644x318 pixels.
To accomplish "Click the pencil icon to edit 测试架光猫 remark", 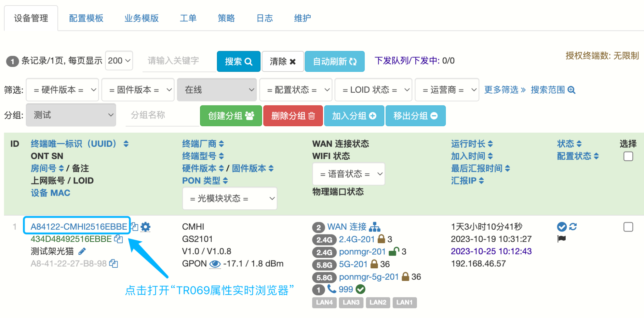I will (82, 251).
